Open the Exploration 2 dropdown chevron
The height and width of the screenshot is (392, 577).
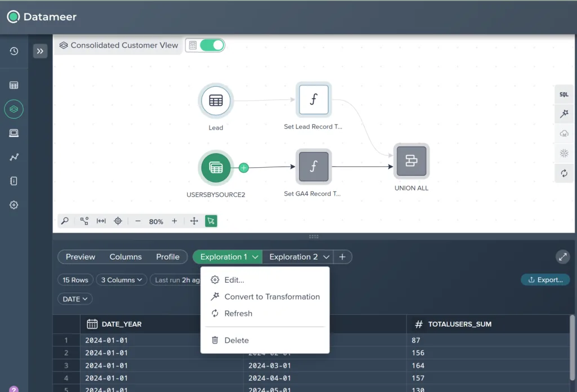click(326, 257)
